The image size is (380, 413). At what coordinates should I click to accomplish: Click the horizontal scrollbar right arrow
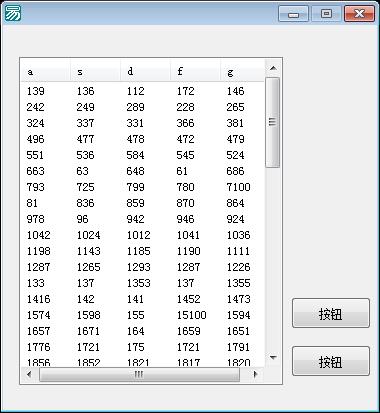[255, 374]
